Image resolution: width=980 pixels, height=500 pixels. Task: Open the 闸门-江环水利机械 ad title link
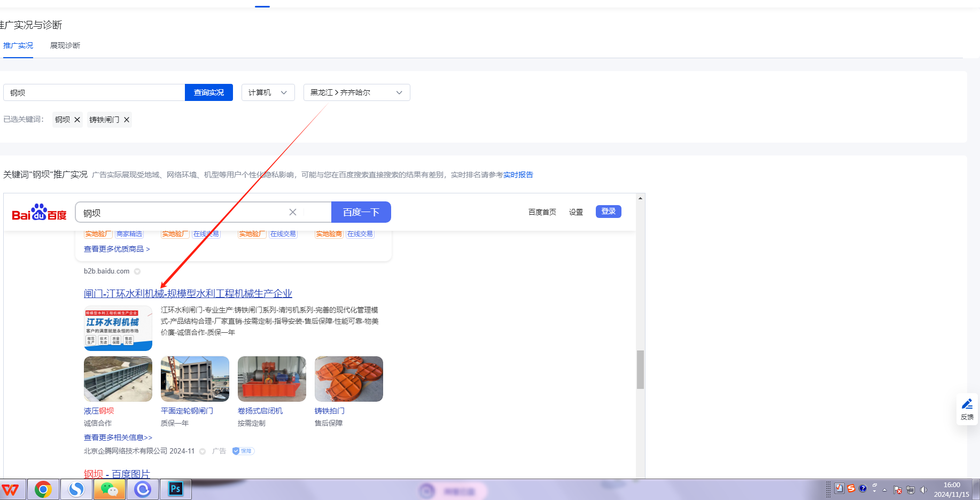(x=188, y=293)
